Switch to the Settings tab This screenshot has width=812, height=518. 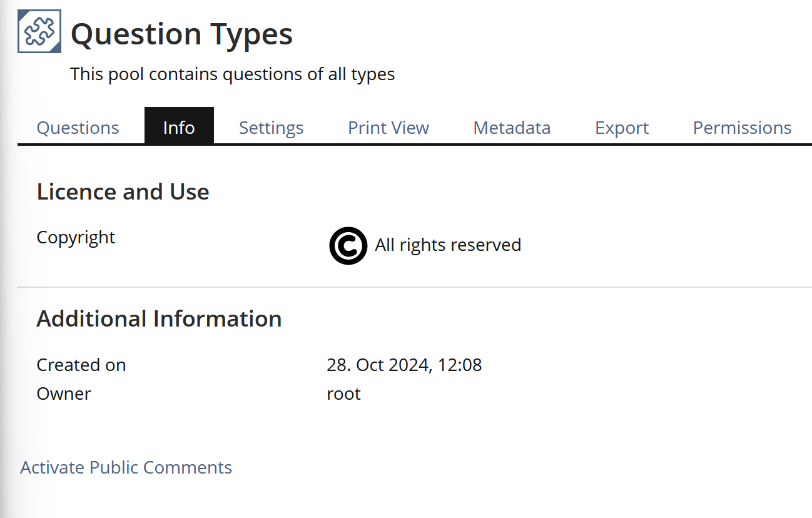pyautogui.click(x=271, y=128)
